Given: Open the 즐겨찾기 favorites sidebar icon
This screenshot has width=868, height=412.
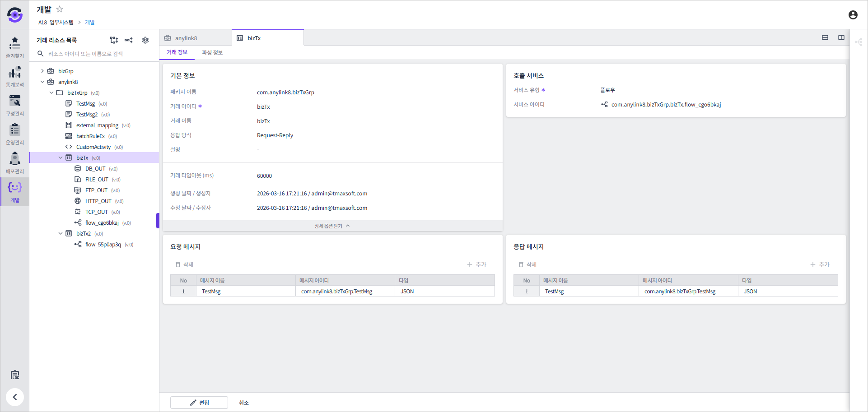Looking at the screenshot, I should click(x=15, y=47).
